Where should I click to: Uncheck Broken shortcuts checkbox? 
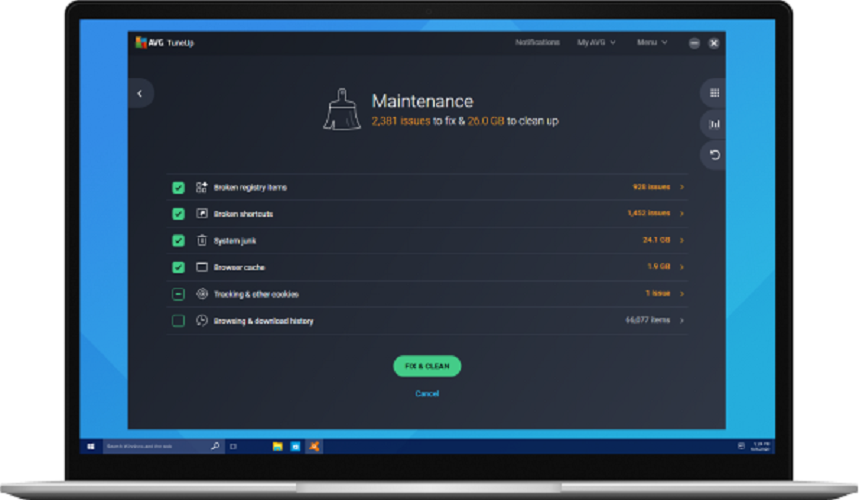(x=178, y=214)
